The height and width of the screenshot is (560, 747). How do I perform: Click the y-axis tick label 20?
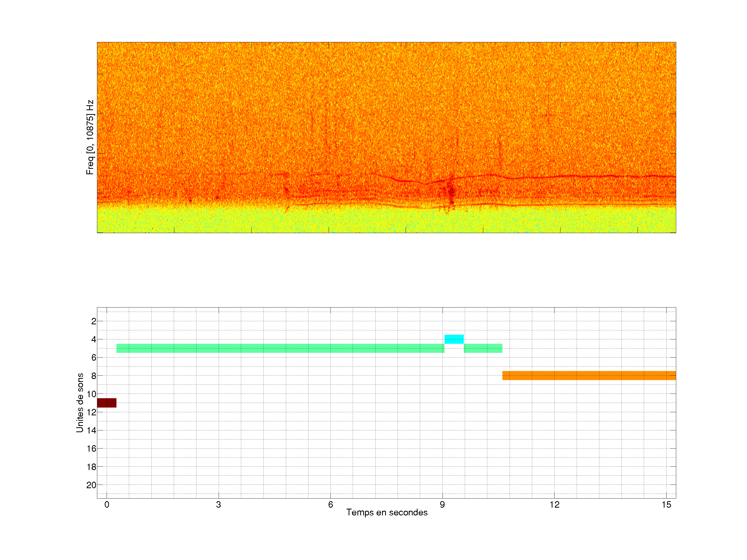(x=91, y=485)
